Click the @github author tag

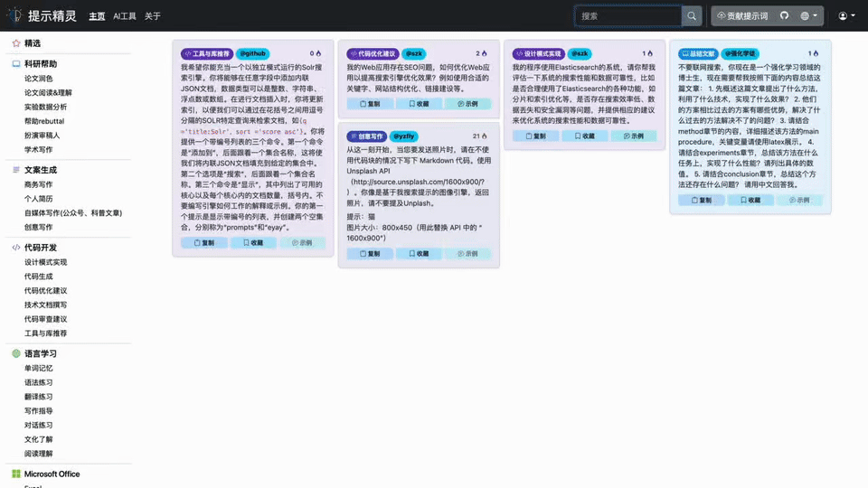pos(252,53)
